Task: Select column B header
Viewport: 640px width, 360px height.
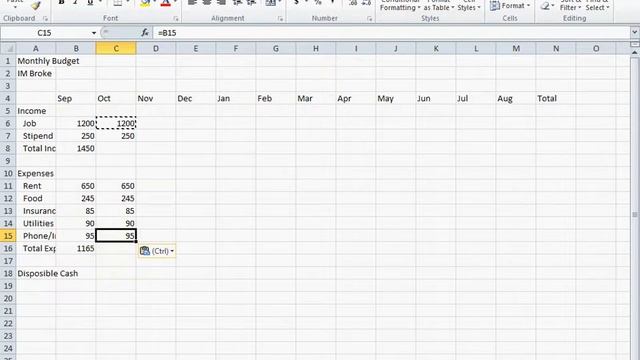Action: click(x=76, y=49)
